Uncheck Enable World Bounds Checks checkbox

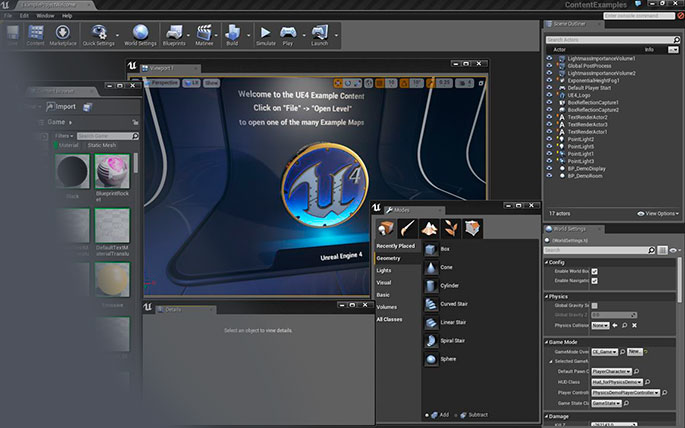[595, 272]
